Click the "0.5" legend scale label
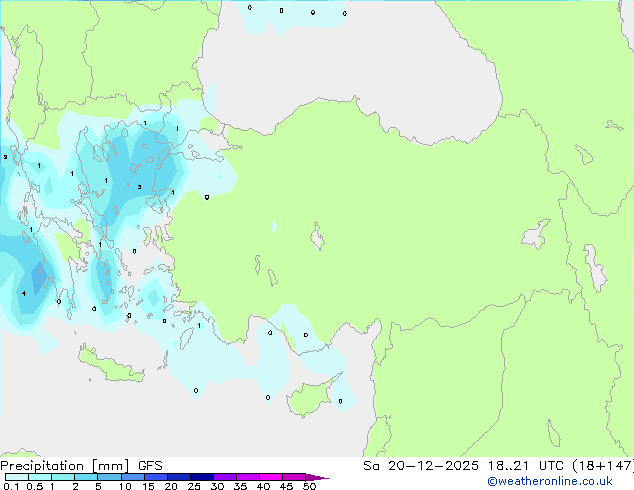The height and width of the screenshot is (490, 634). (34, 486)
